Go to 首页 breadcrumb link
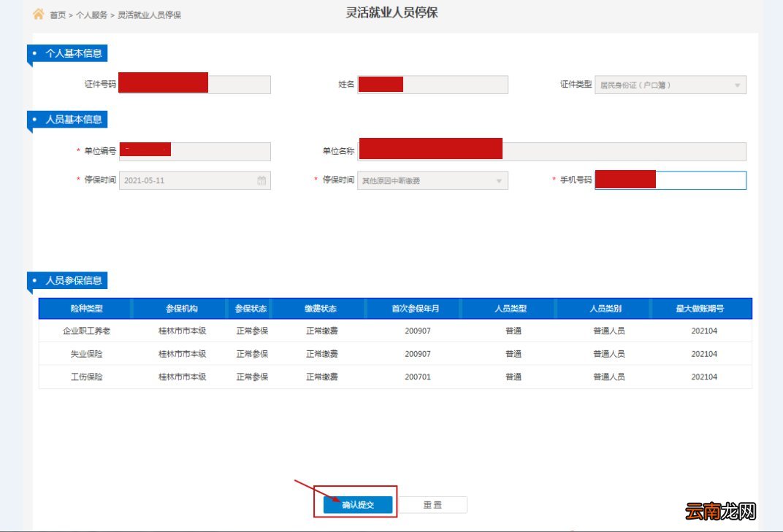This screenshot has height=532, width=783. click(x=58, y=15)
